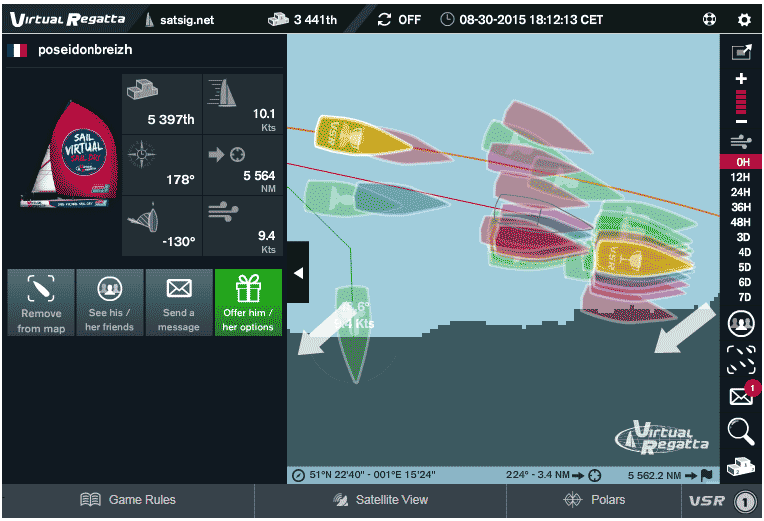Image resolution: width=764 pixels, height=521 pixels.
Task: Click the help lifebuoy icon
Action: tap(709, 19)
